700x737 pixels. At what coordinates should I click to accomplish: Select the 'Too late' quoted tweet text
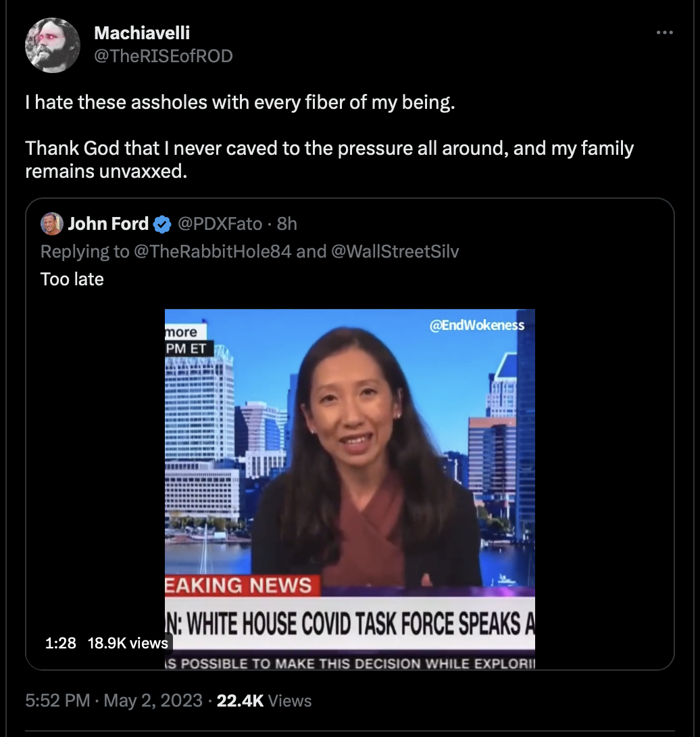(72, 279)
